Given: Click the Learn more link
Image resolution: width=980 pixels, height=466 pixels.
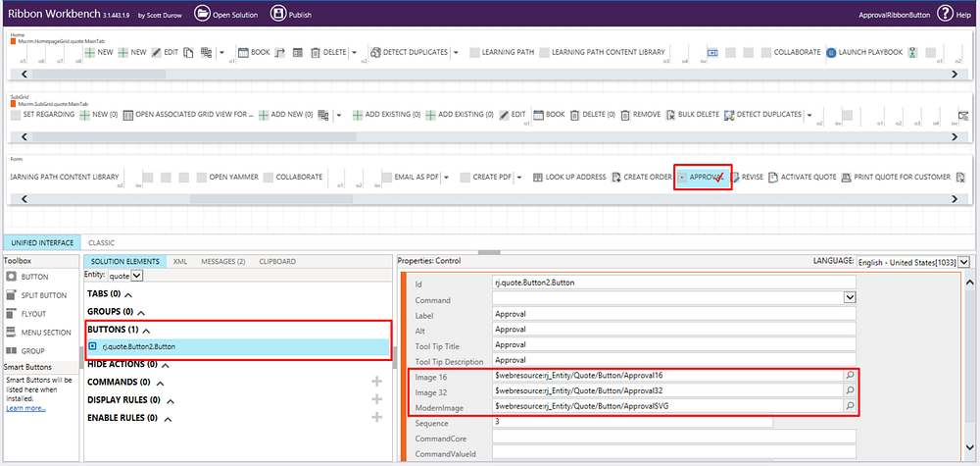Looking at the screenshot, I should [x=25, y=408].
